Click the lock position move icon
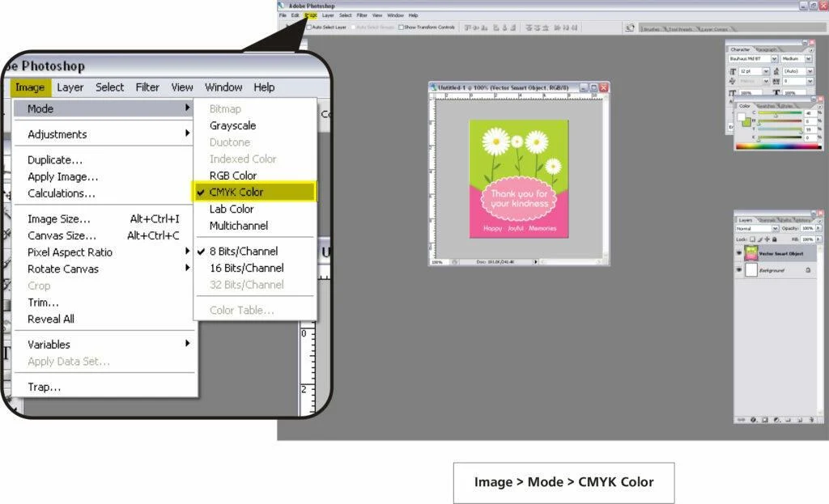829x504 pixels. pos(767,239)
